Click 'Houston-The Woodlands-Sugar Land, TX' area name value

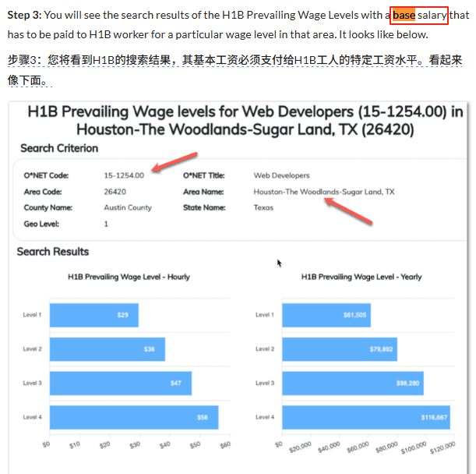click(x=324, y=192)
